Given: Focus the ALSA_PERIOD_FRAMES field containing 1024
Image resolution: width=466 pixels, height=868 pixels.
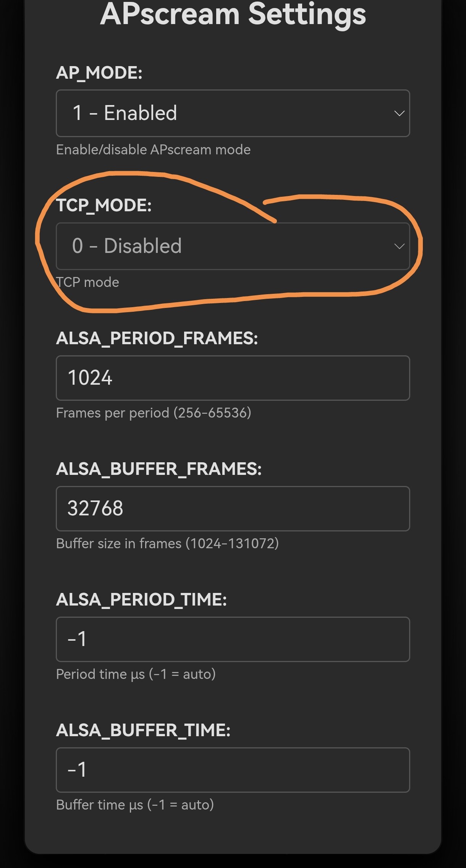Looking at the screenshot, I should pyautogui.click(x=233, y=378).
